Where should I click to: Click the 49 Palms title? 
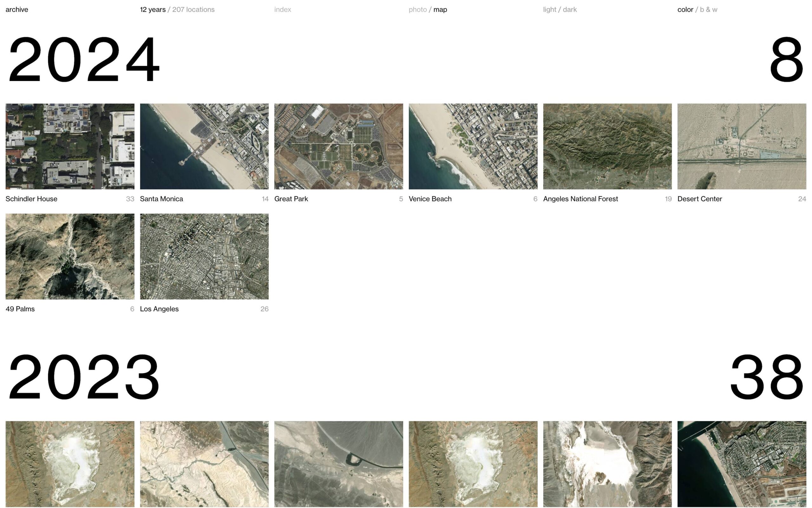coord(20,309)
